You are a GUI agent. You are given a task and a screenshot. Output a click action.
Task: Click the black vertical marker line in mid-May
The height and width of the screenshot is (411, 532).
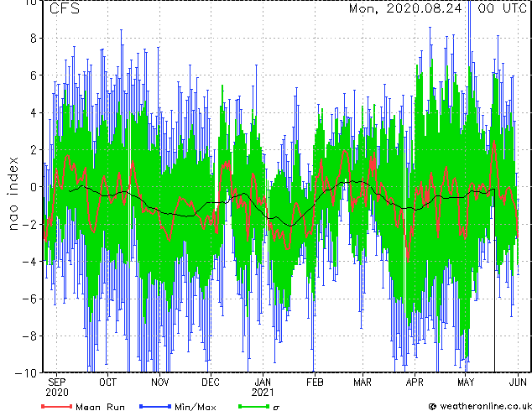494,281
